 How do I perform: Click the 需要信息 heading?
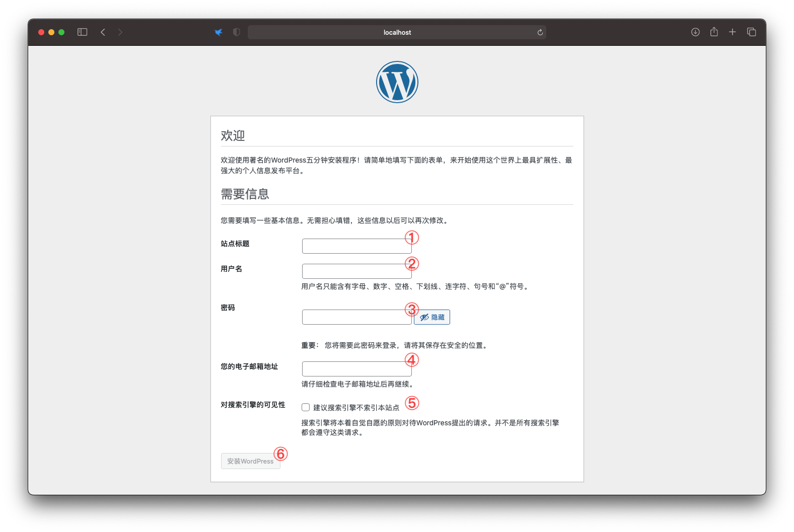(245, 194)
